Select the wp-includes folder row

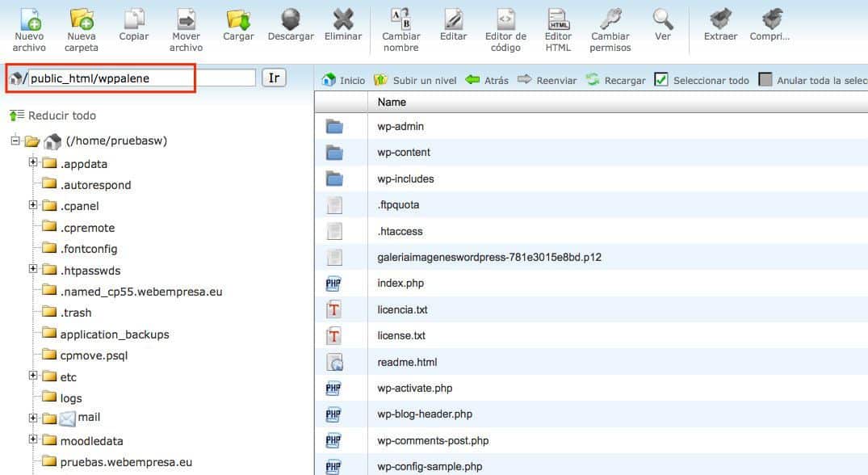pyautogui.click(x=591, y=179)
